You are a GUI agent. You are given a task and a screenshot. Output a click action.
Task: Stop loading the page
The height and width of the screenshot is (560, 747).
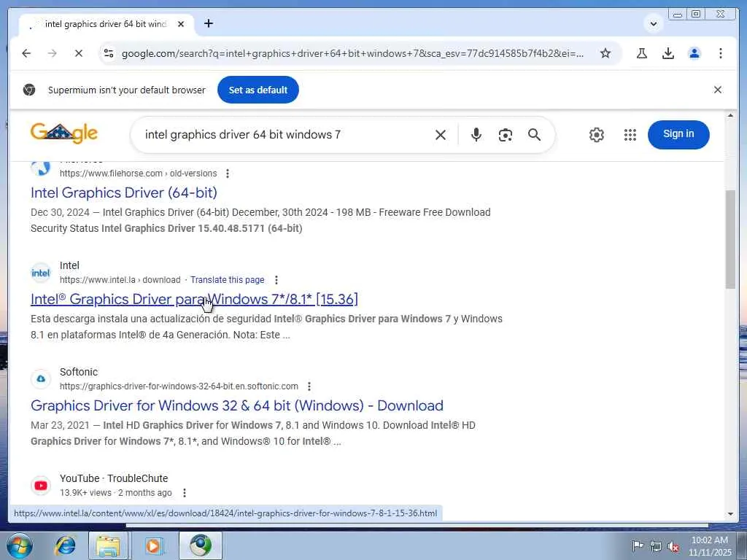(79, 53)
